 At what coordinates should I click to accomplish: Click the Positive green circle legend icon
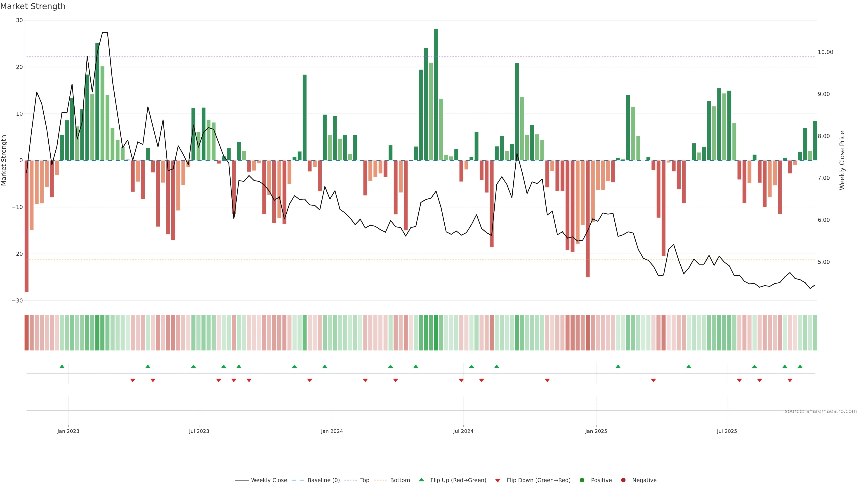[582, 480]
